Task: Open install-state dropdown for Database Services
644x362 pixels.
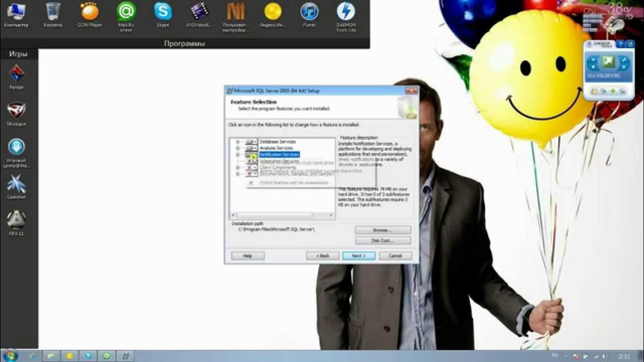Action: click(252, 142)
